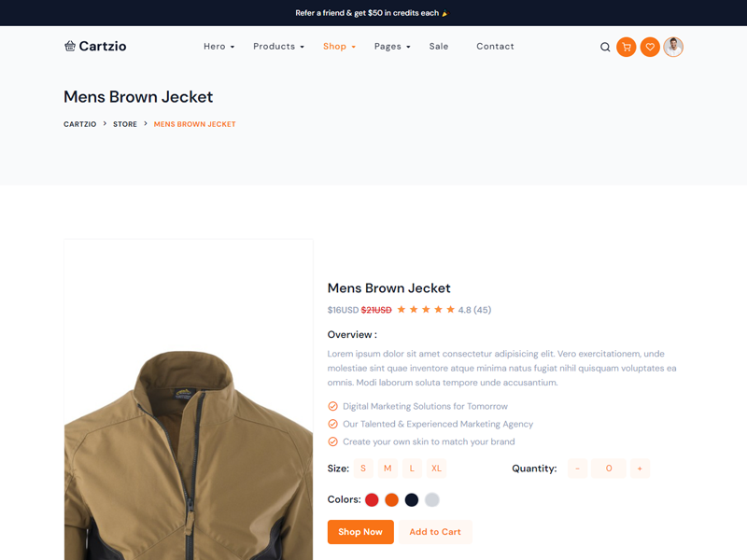This screenshot has height=560, width=747.
Task: Select size L option
Action: coord(412,469)
